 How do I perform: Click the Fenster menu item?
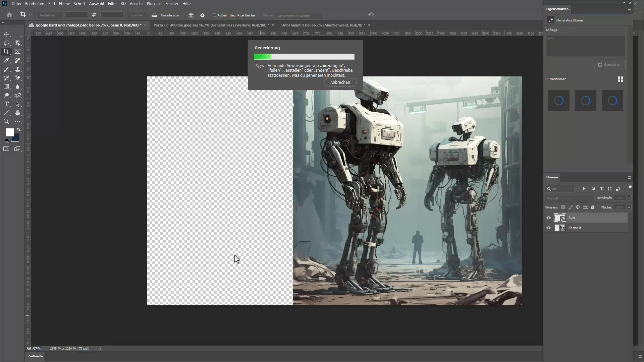(172, 4)
